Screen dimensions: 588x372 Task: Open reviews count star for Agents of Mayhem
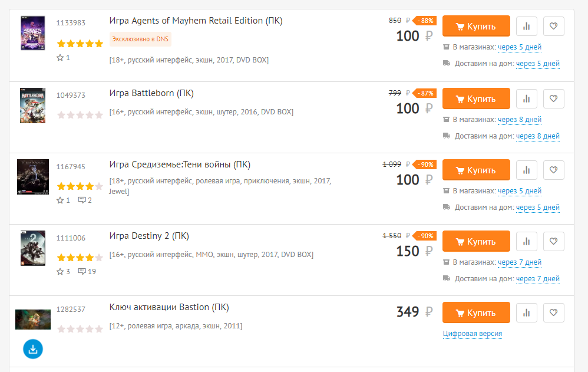click(x=63, y=57)
